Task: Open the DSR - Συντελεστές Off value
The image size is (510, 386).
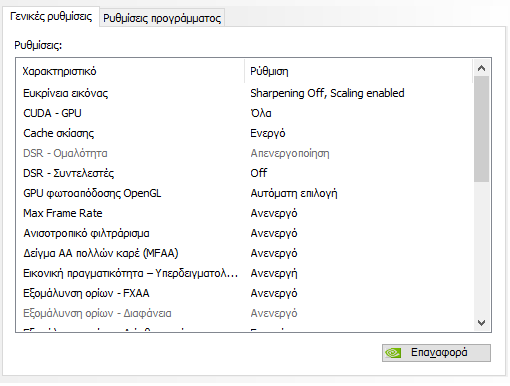Action: coord(259,173)
